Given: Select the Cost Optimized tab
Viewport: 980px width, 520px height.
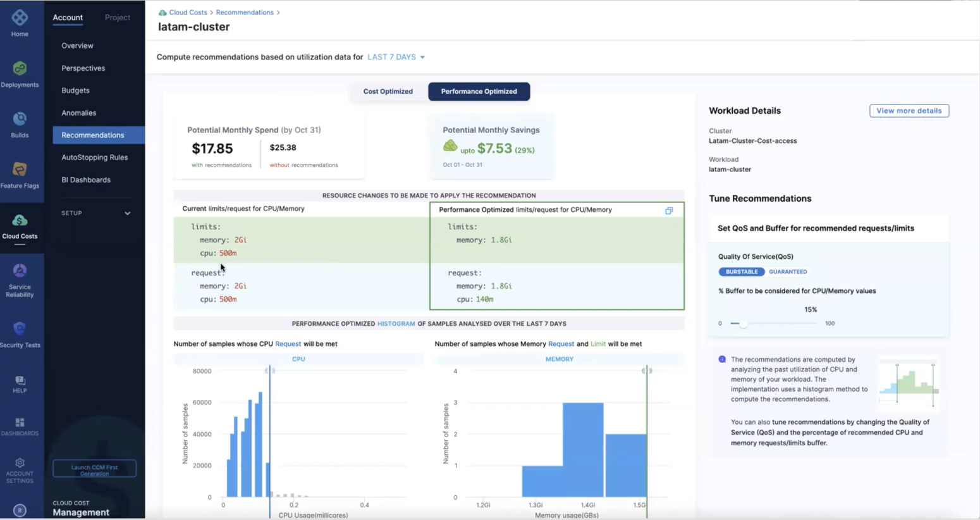Looking at the screenshot, I should (388, 92).
